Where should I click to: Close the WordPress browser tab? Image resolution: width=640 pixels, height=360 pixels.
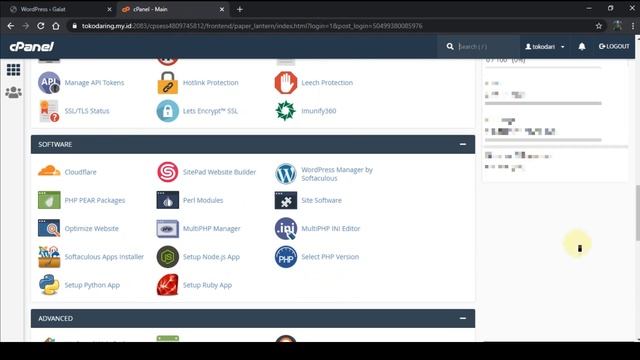point(109,9)
